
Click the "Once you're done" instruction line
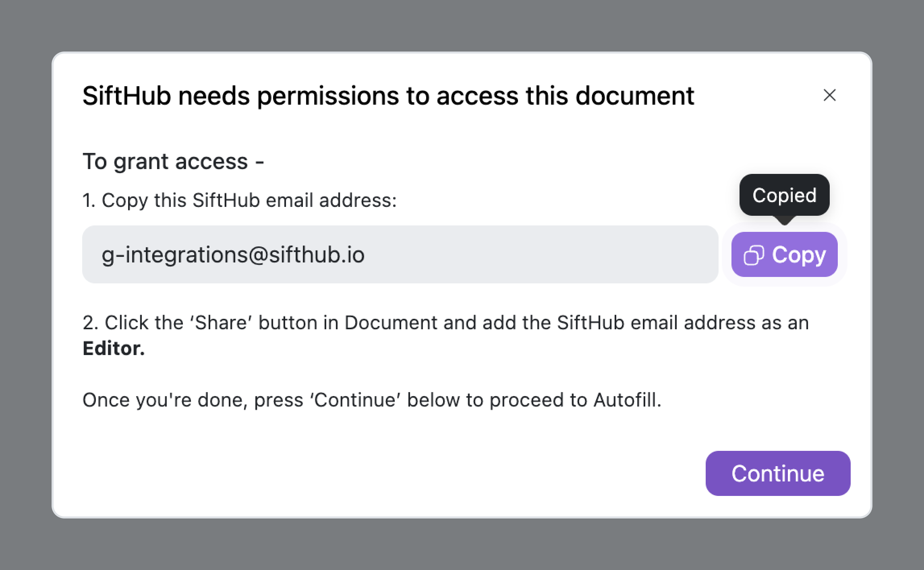coord(371,400)
